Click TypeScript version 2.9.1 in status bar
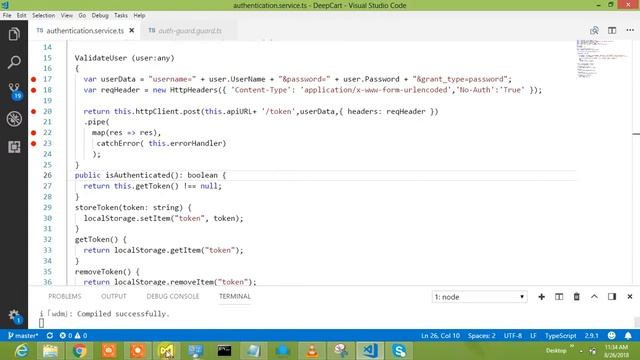The height and width of the screenshot is (360, 640). point(591,336)
